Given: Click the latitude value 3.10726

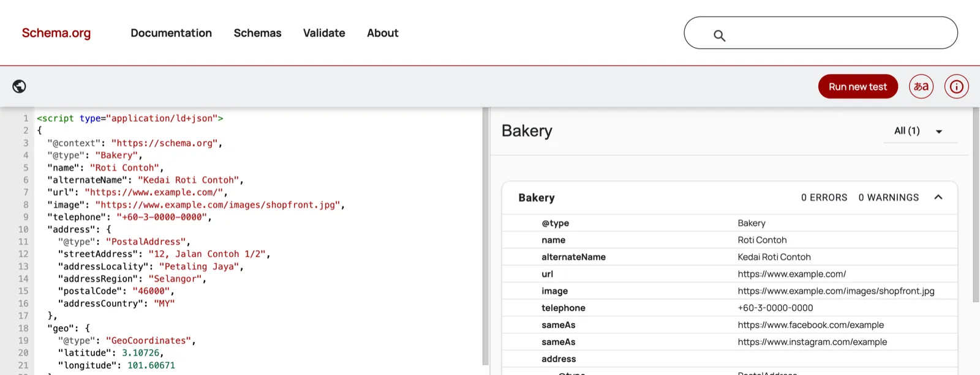Looking at the screenshot, I should (x=140, y=353).
